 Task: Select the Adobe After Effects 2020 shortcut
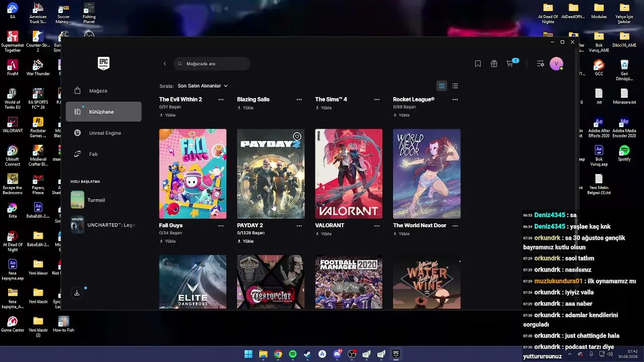point(599,129)
